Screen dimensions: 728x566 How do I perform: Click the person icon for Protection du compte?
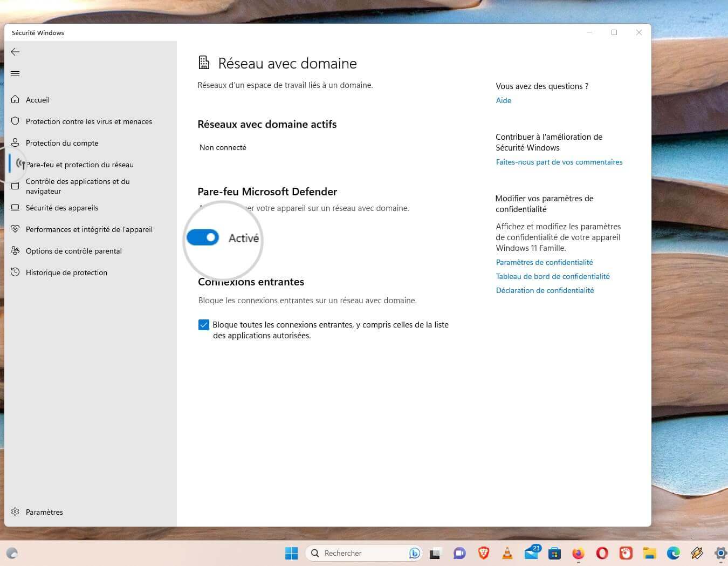(15, 142)
